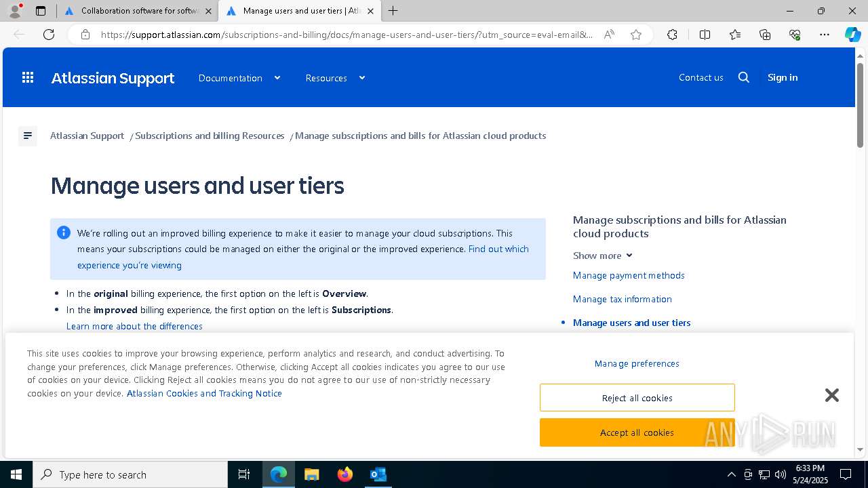Open the Edge Settings and more menu

pos(825,35)
